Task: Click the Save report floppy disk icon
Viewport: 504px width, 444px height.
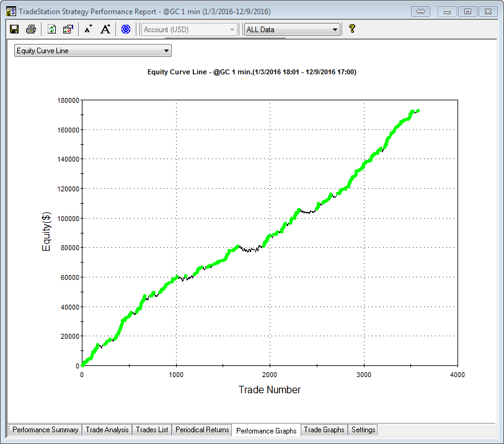Action: 14,29
